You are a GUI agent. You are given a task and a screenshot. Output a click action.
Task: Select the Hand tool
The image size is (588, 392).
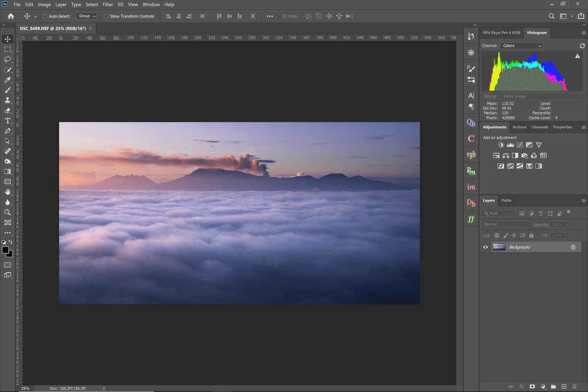7,192
